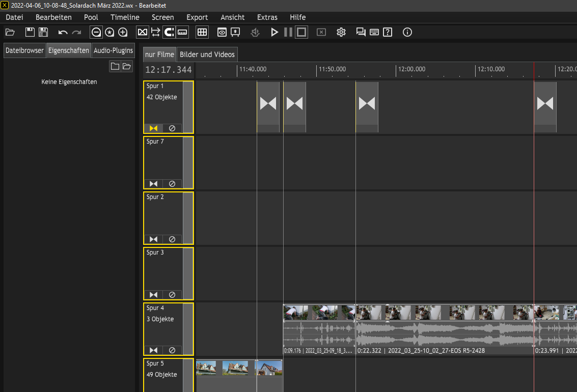Viewport: 577px width, 392px height.
Task: Toggle the yellow transition icon on Spur 1
Action: [x=153, y=128]
